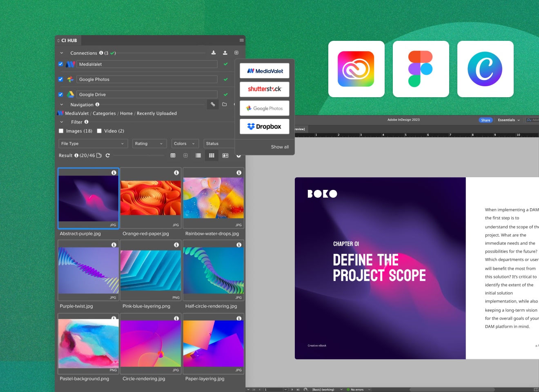Click the upload icon in Connections row
This screenshot has width=539, height=392.
click(225, 53)
